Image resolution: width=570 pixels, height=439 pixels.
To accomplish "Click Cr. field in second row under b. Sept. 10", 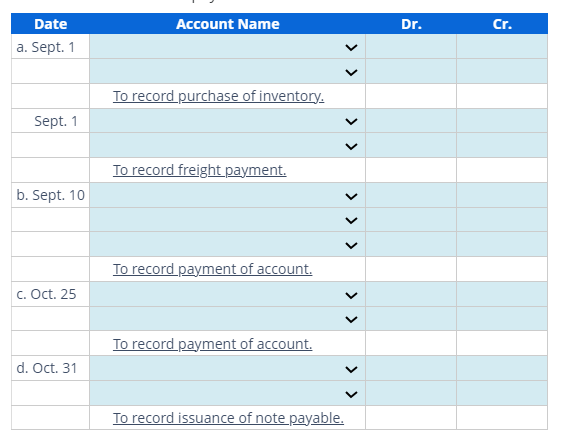I will (x=502, y=220).
